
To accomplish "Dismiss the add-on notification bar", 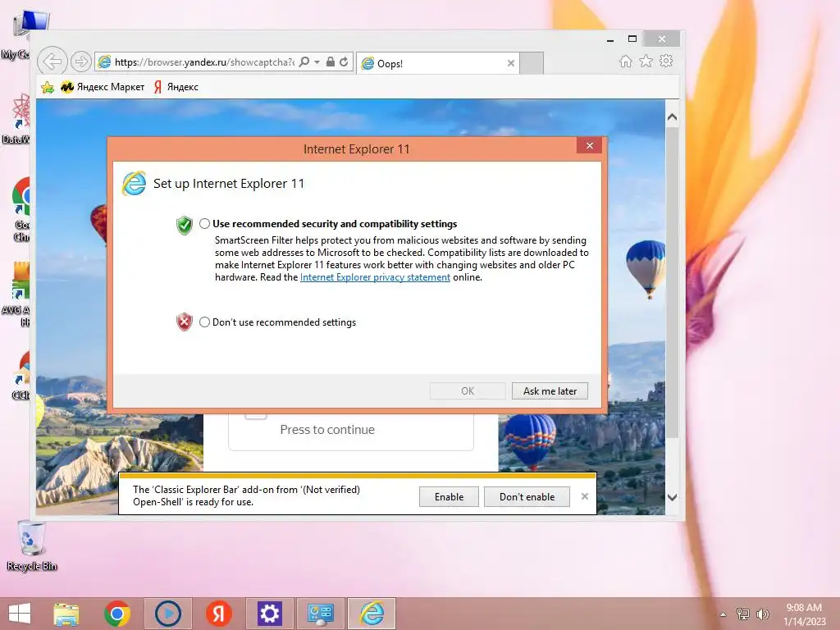I will tap(584, 496).
